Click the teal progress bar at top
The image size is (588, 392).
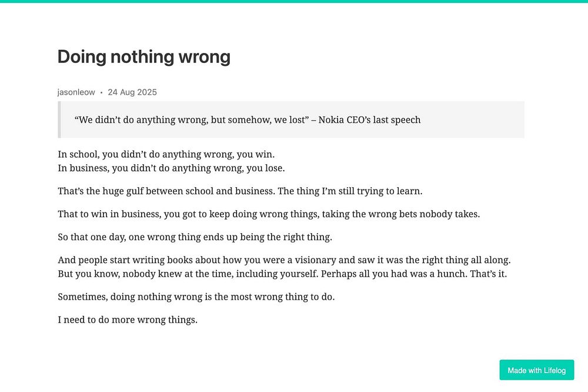294,1
